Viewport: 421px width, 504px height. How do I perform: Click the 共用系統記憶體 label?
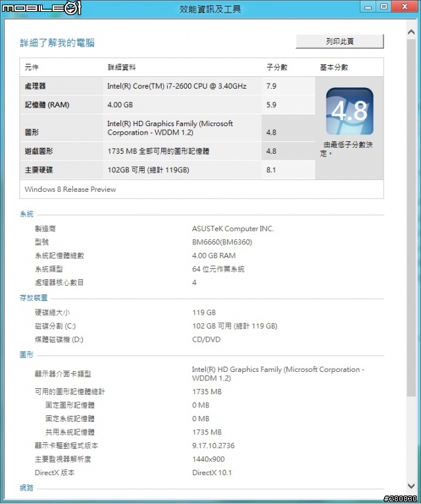click(70, 432)
